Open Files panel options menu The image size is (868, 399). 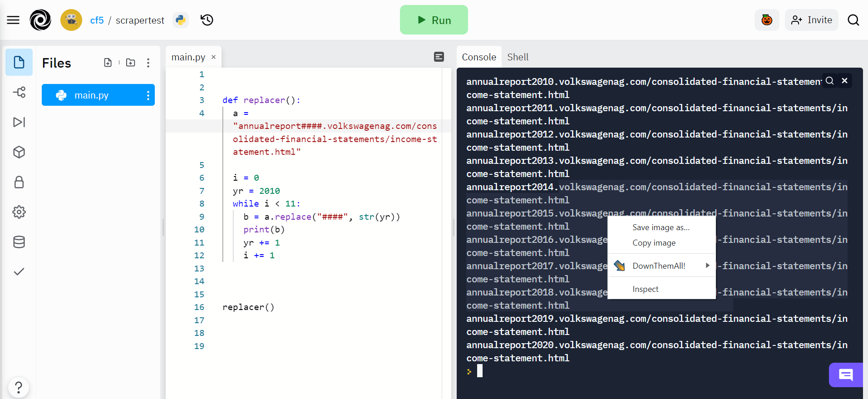coord(148,63)
